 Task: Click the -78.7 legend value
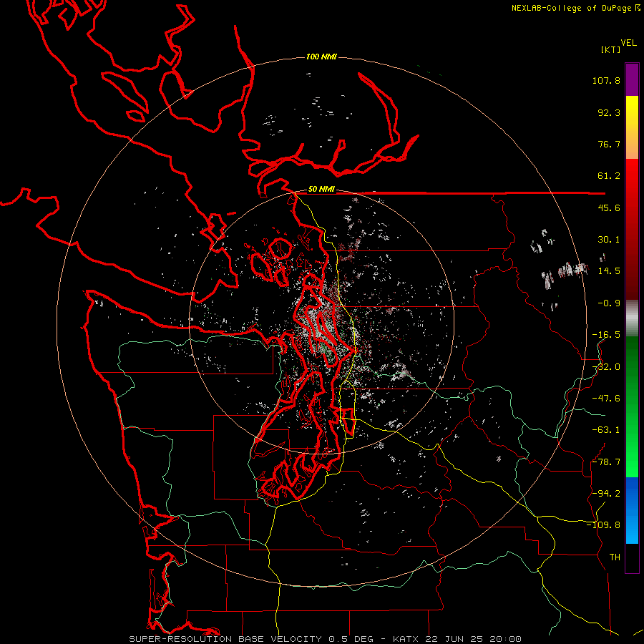(606, 462)
